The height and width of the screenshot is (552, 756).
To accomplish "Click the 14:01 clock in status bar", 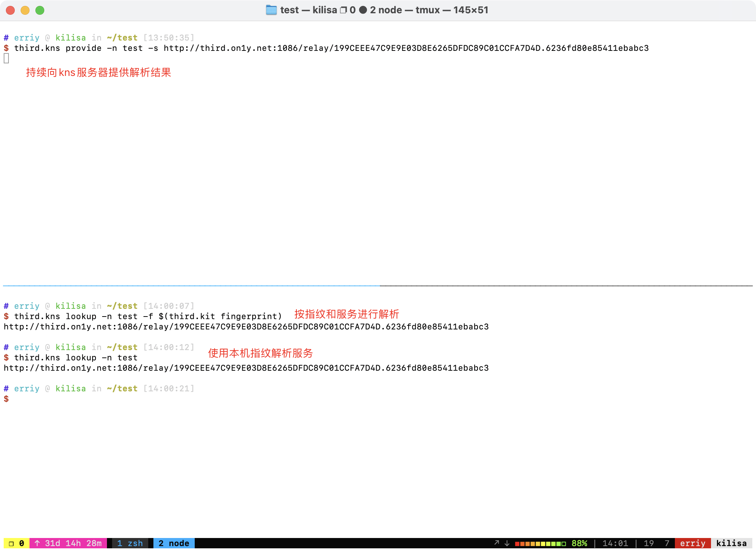I will [x=615, y=543].
